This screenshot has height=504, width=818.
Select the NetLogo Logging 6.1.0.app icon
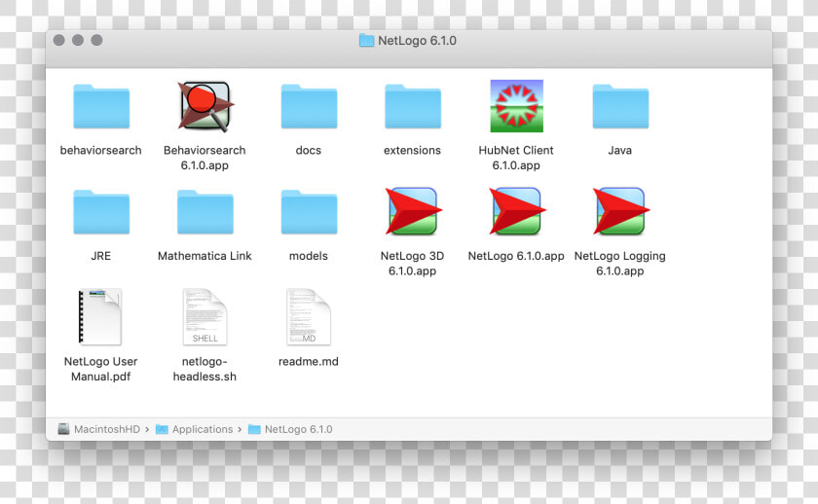click(620, 211)
